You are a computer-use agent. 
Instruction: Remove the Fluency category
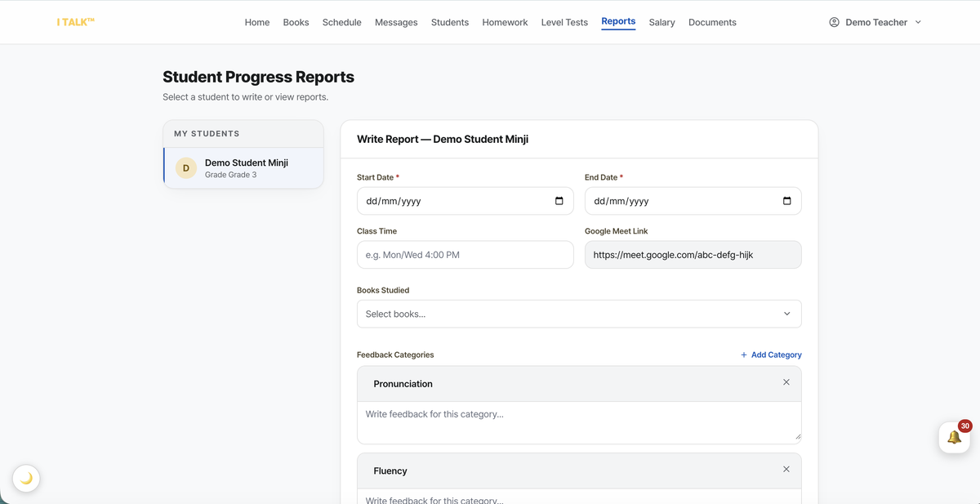786,469
